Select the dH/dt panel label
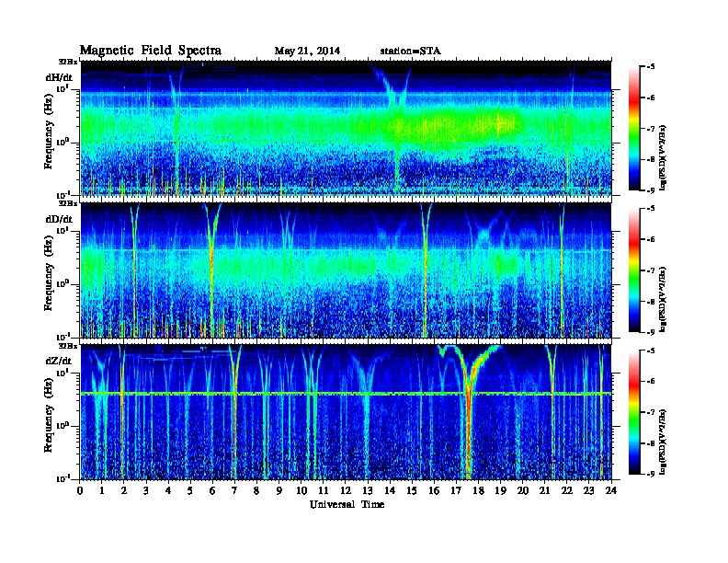The height and width of the screenshot is (563, 728). tap(59, 77)
